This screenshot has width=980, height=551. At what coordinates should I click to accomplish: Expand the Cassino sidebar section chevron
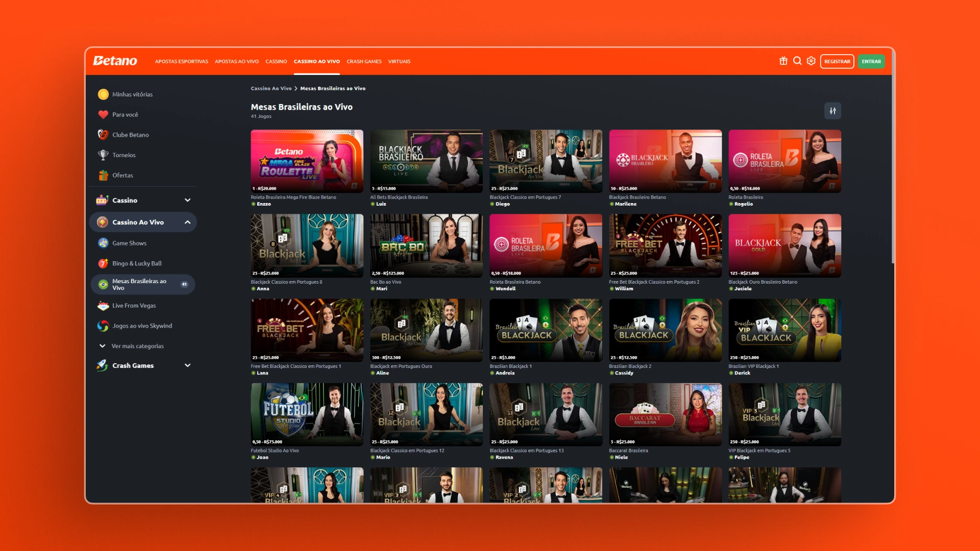pos(187,200)
